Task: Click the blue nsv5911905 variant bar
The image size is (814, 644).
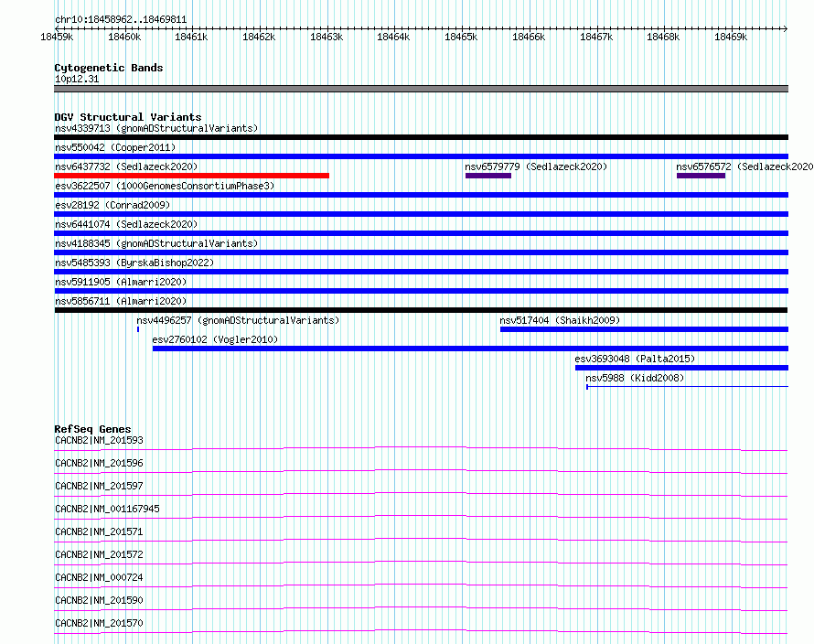Action: point(421,291)
